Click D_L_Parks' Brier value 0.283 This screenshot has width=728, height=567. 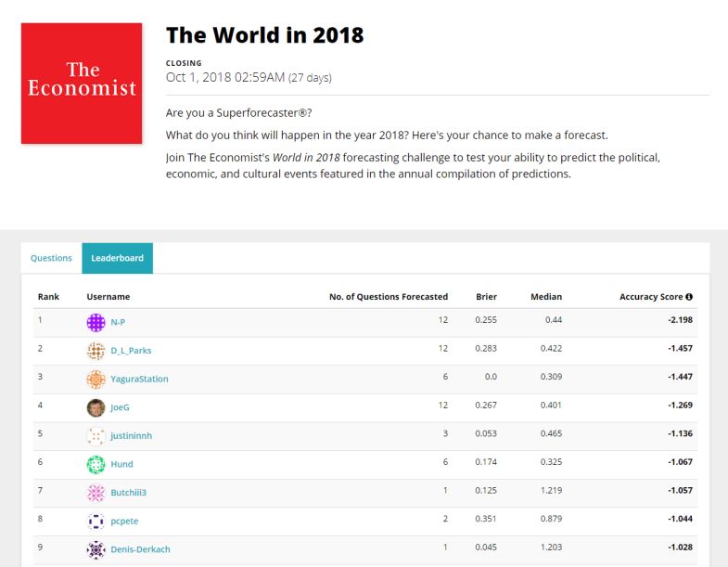(x=486, y=348)
